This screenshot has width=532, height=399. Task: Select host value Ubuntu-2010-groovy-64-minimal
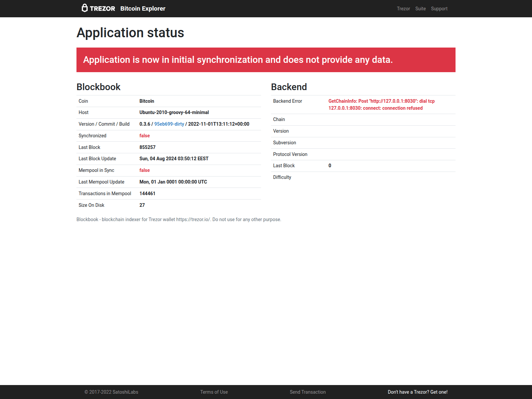(174, 112)
